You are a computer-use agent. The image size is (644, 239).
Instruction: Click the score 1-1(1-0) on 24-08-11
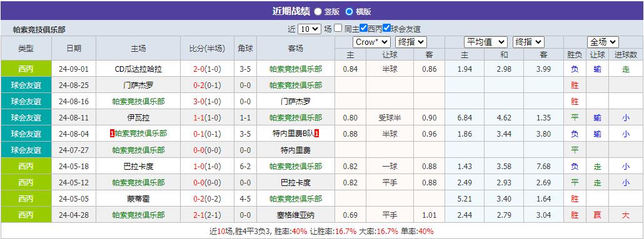click(207, 118)
